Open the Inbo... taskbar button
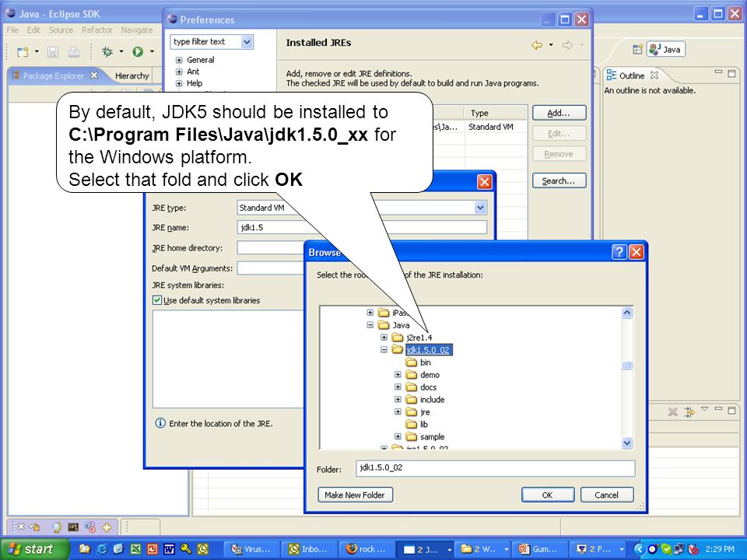Viewport: 747px width, 560px height. (308, 549)
